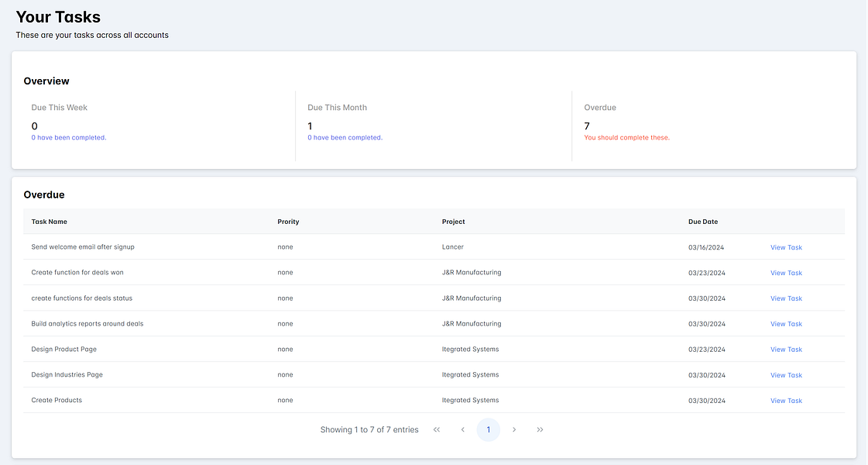View Task for Create Products row
Viewport: 868px width, 465px height.
click(786, 401)
